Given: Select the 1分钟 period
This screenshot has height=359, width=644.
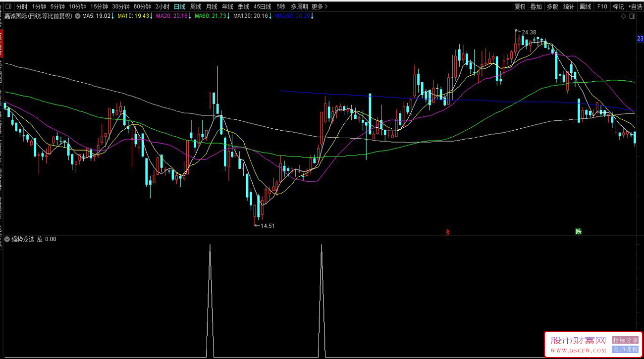Looking at the screenshot, I should coord(39,7).
